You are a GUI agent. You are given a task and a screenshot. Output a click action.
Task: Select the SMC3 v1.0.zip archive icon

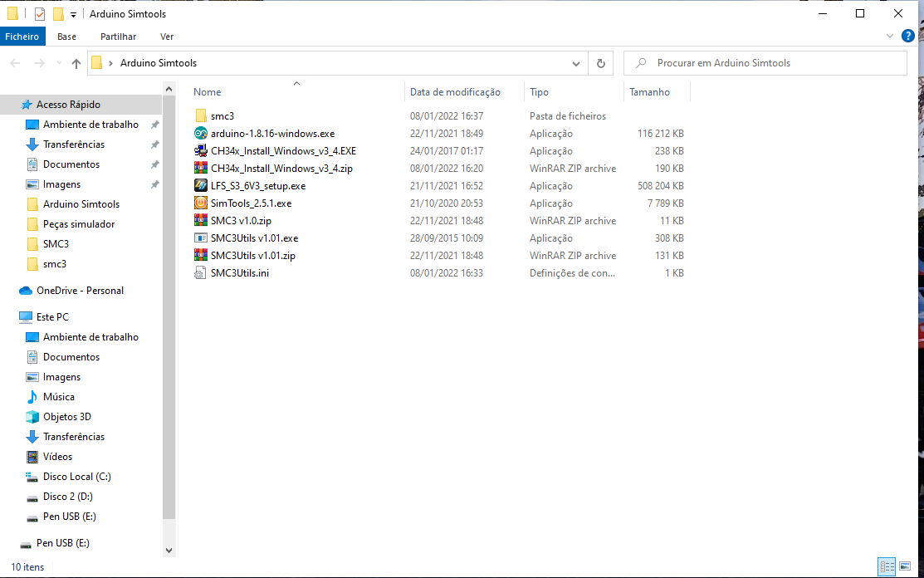coord(201,221)
